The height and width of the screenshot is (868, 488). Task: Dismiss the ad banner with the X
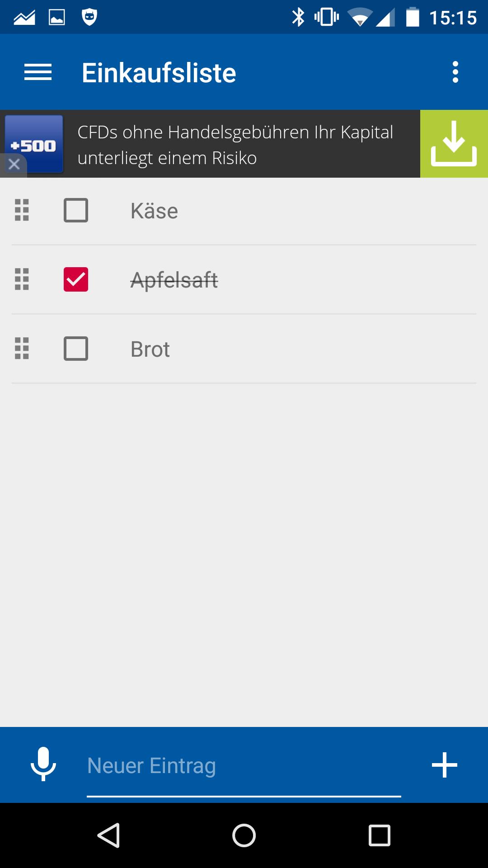(14, 164)
